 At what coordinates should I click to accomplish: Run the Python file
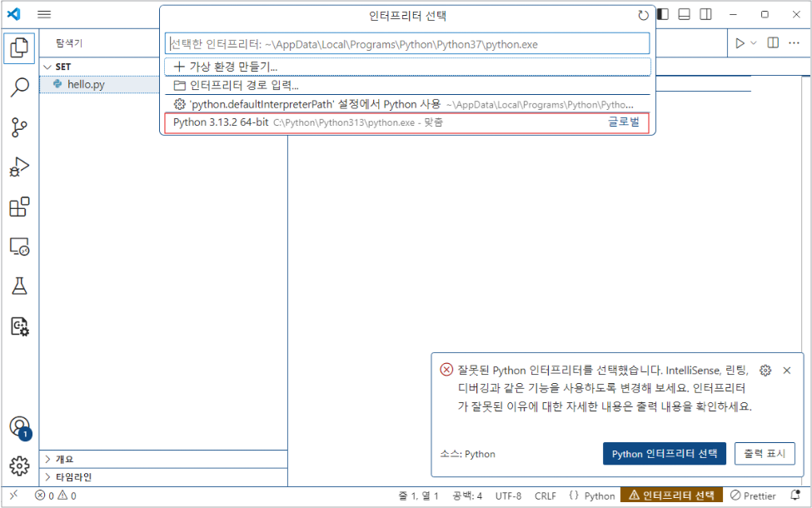click(x=740, y=43)
